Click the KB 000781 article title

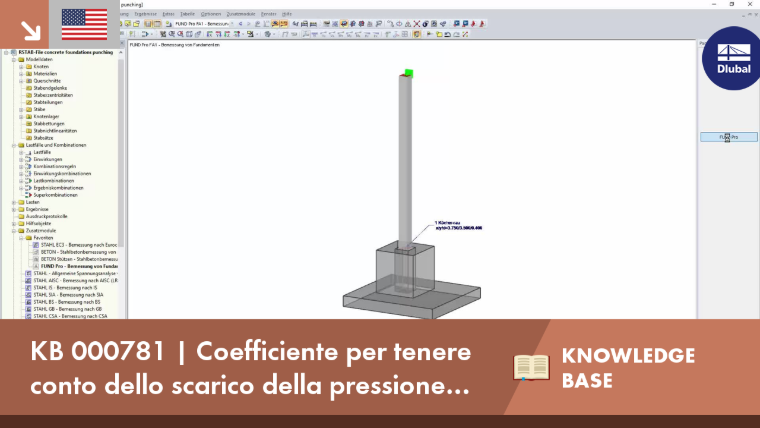tap(251, 367)
